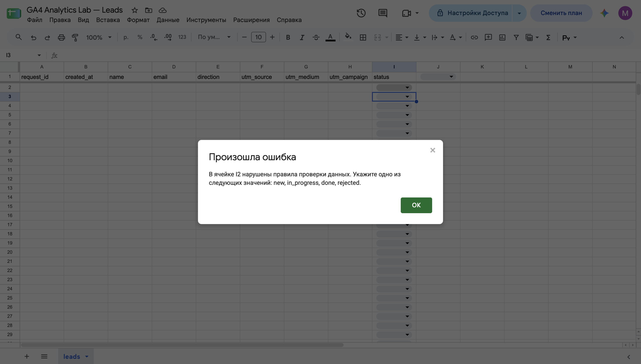Toggle bold formatting
Viewport: 641px width, 364px height.
288,37
